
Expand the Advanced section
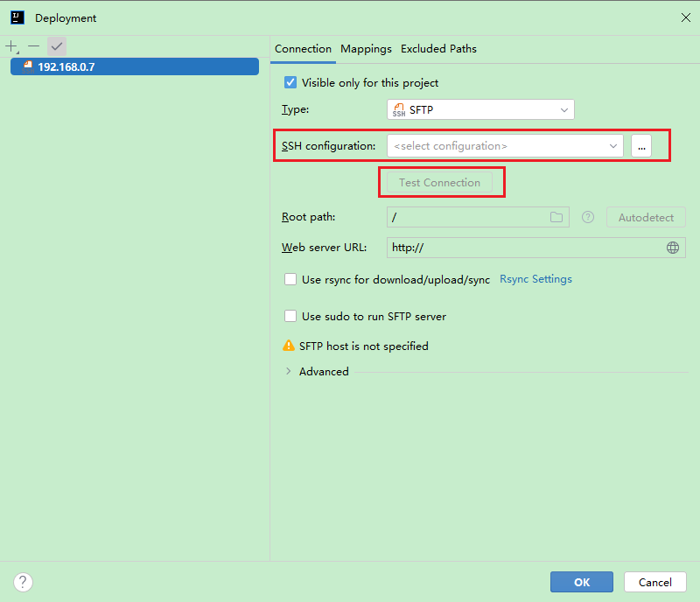pos(289,371)
